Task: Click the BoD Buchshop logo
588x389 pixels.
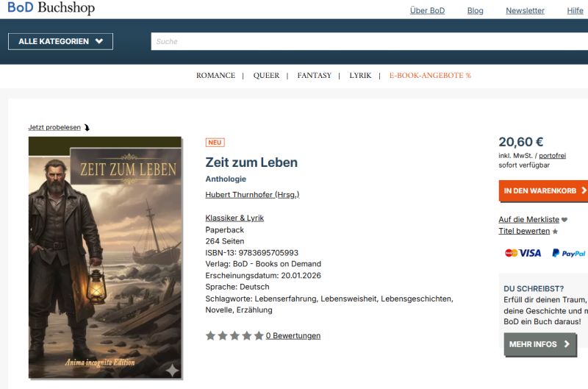Action: tap(51, 7)
